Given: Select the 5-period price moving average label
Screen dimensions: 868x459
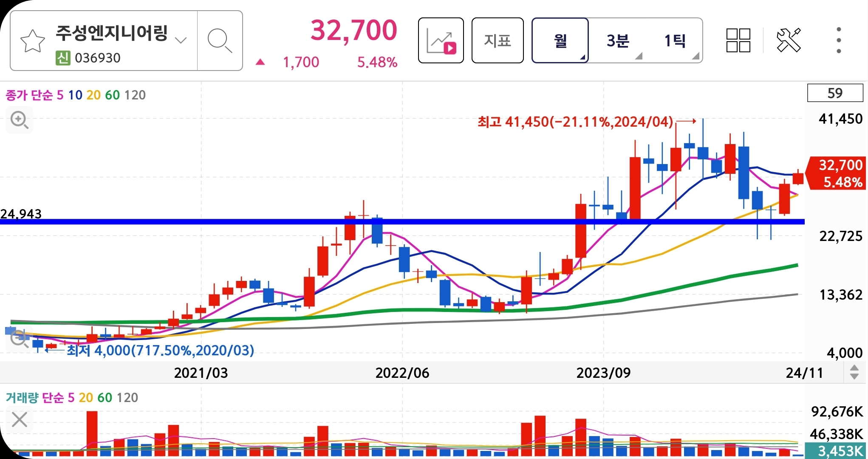Looking at the screenshot, I should 60,95.
